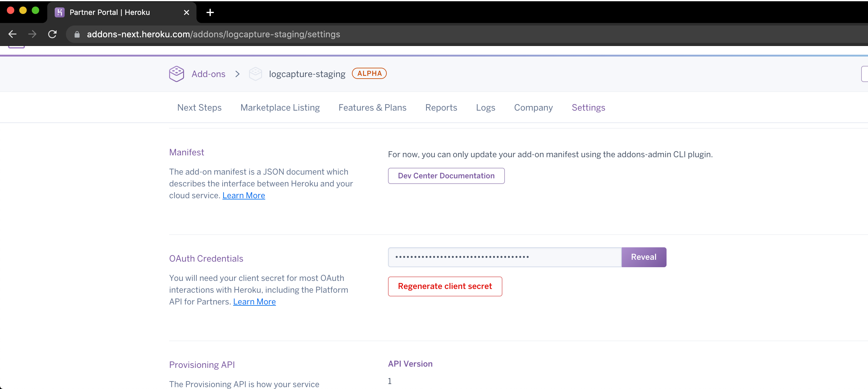Open the Logs menu item
The width and height of the screenshot is (868, 389).
pyautogui.click(x=486, y=108)
